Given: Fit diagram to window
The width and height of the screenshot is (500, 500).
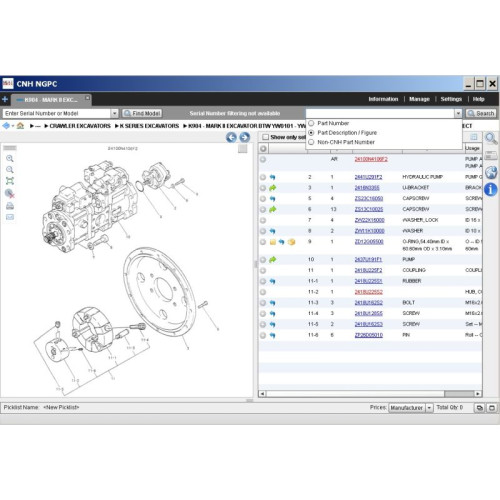Looking at the screenshot, I should 10,181.
